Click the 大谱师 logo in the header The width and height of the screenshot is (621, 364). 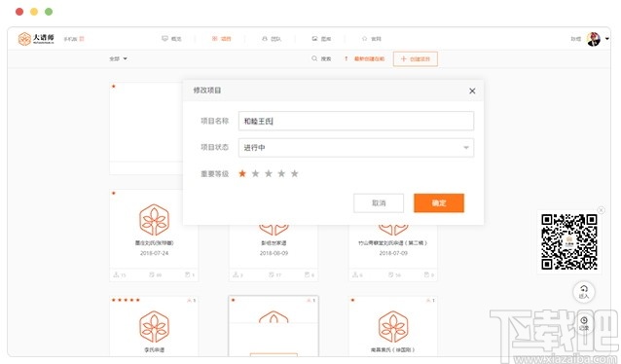pos(36,39)
